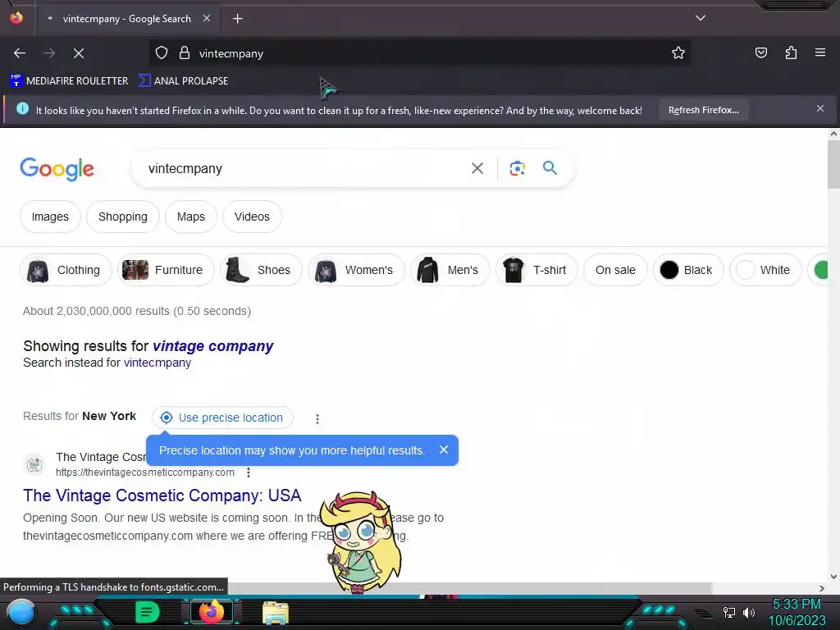840x630 pixels.
Task: Filter results by Shoes
Action: [261, 270]
